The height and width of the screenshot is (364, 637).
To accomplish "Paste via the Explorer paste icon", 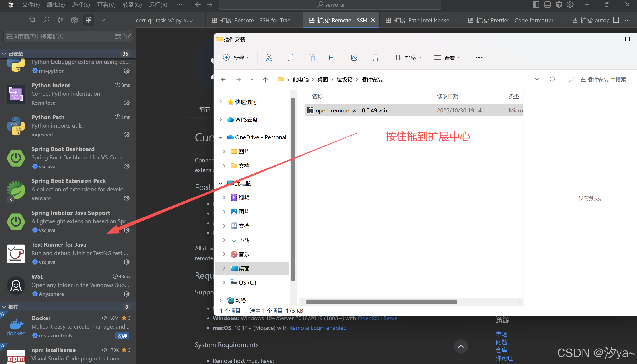I will (x=311, y=58).
